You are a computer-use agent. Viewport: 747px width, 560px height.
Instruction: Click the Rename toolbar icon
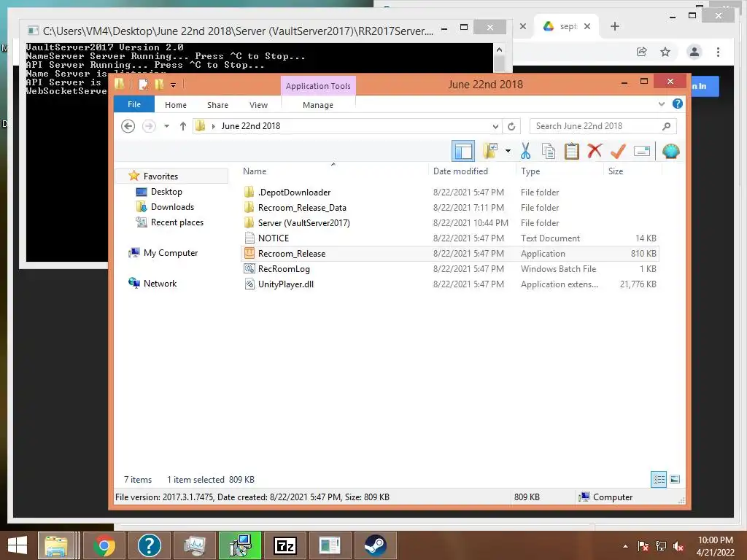coord(642,152)
